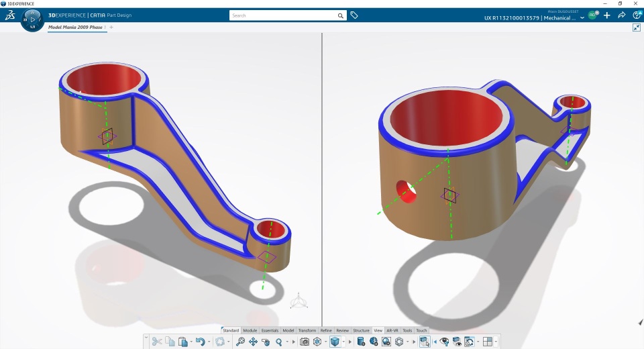This screenshot has height=349, width=644.
Task: Expand the section arrow after shaded cube
Action: pyautogui.click(x=350, y=342)
